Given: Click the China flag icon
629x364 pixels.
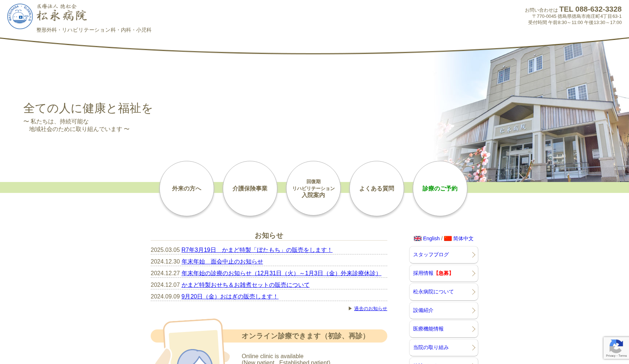Looking at the screenshot, I should (448, 238).
